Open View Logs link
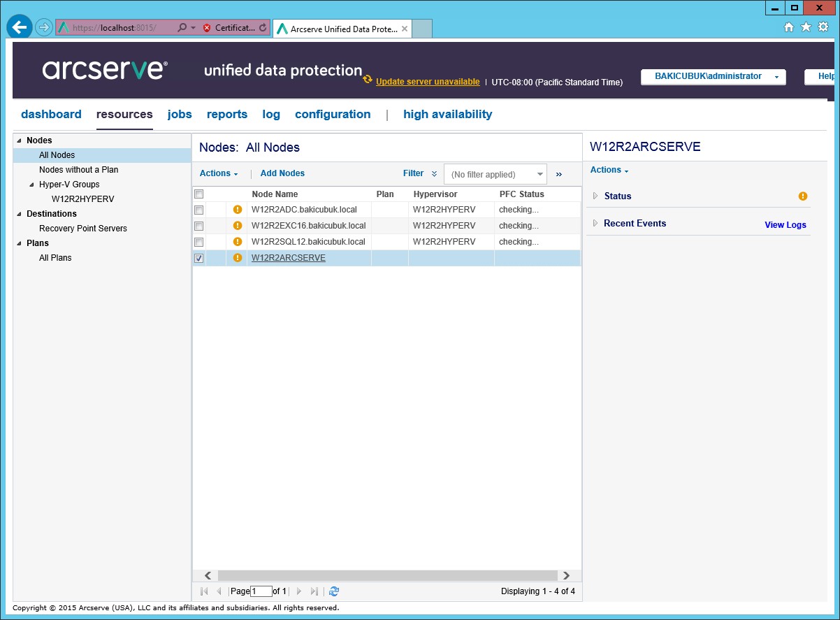Image resolution: width=840 pixels, height=620 pixels. [x=785, y=225]
